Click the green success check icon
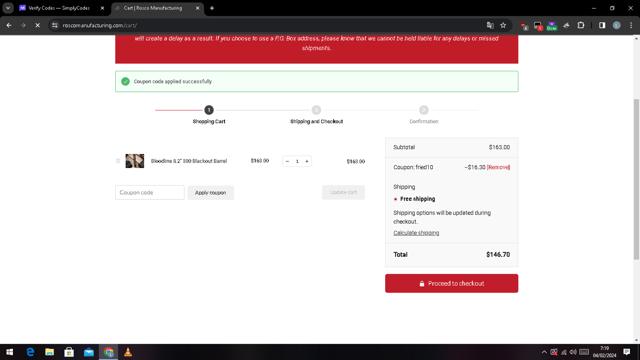Image resolution: width=640 pixels, height=360 pixels. click(x=125, y=81)
